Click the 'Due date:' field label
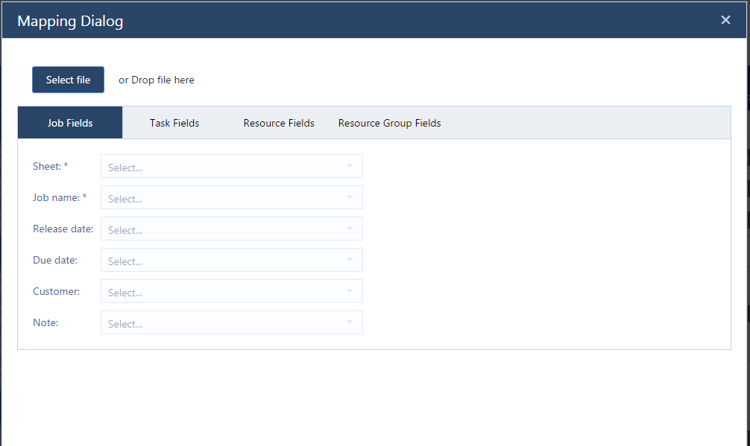750x446 pixels. tap(55, 260)
